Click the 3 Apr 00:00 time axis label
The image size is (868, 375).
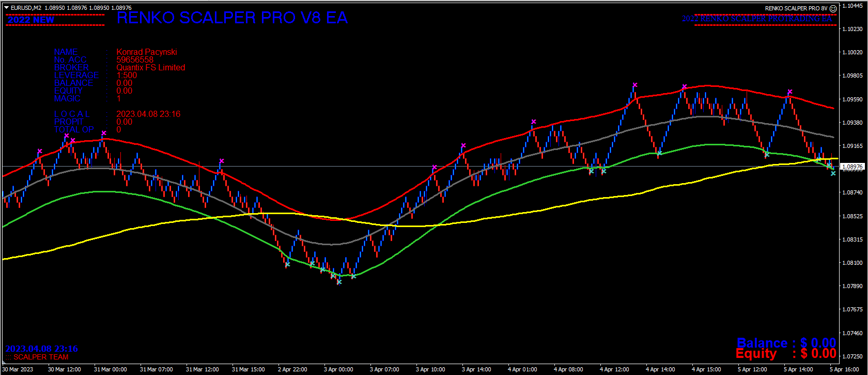(338, 369)
